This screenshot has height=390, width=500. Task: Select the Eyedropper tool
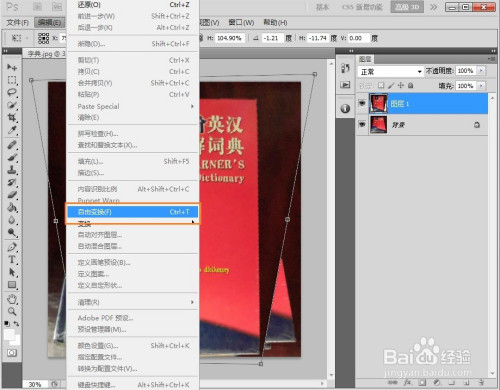point(12,130)
